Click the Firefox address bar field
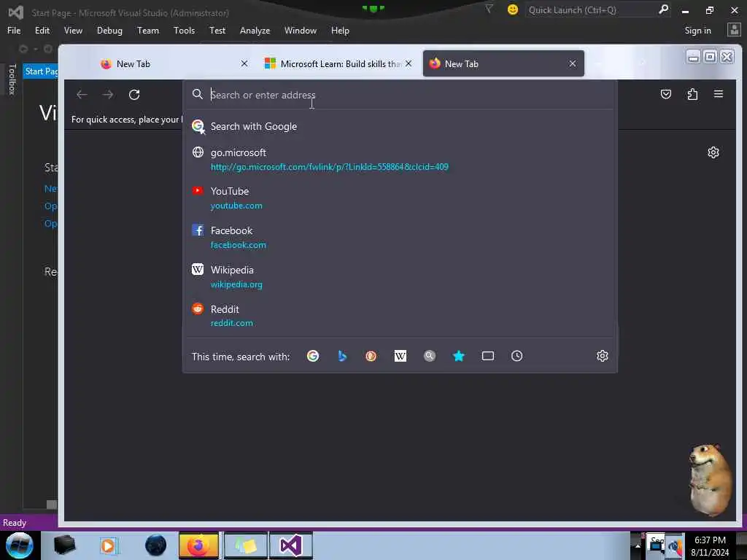This screenshot has width=747, height=560. coord(400,95)
